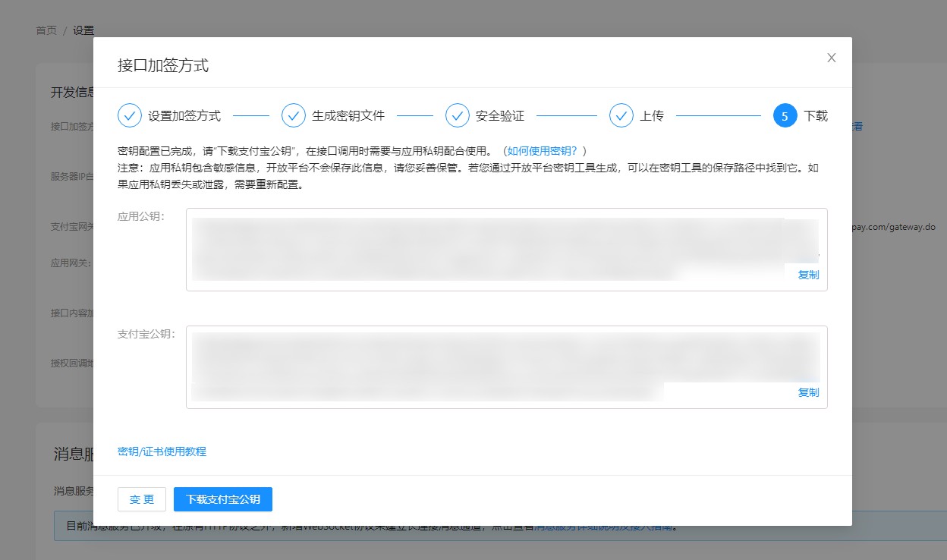The width and height of the screenshot is (947, 560).
Task: Click the 设置 breadcrumb item
Action: (83, 30)
